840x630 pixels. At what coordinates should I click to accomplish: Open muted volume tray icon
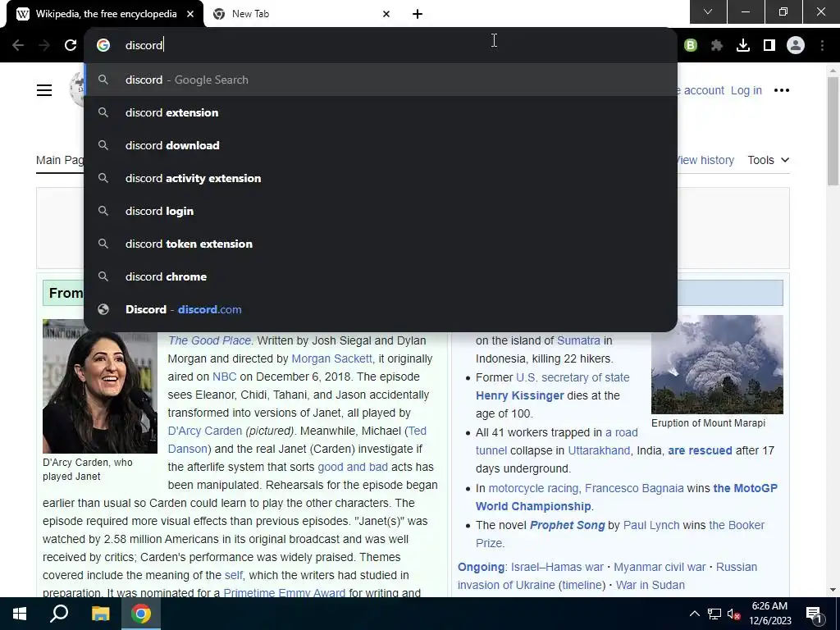734,614
